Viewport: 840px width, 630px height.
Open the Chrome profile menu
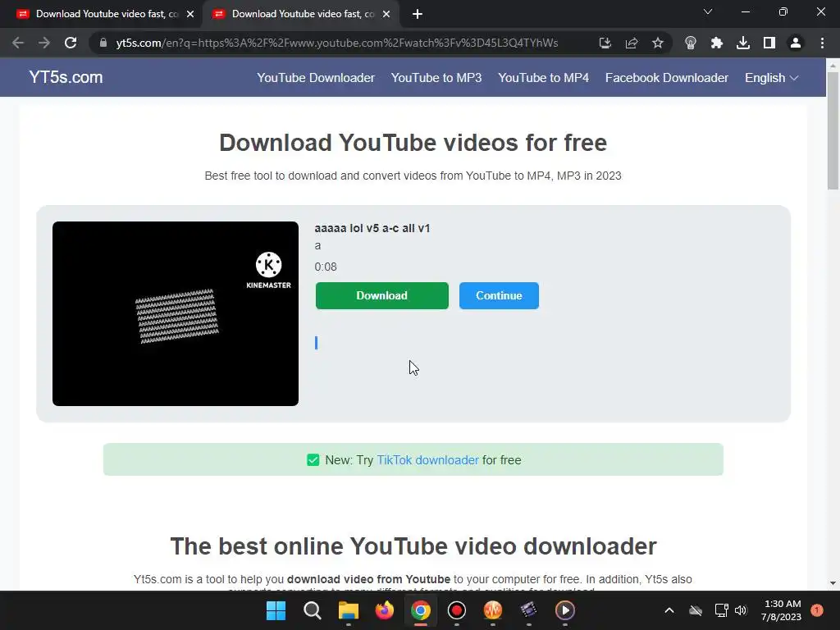tap(795, 43)
